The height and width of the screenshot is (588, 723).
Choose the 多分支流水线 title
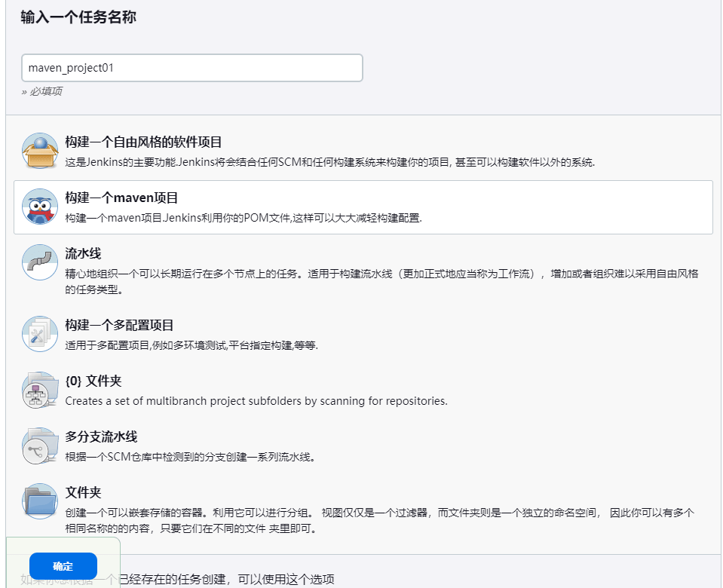pyautogui.click(x=101, y=436)
